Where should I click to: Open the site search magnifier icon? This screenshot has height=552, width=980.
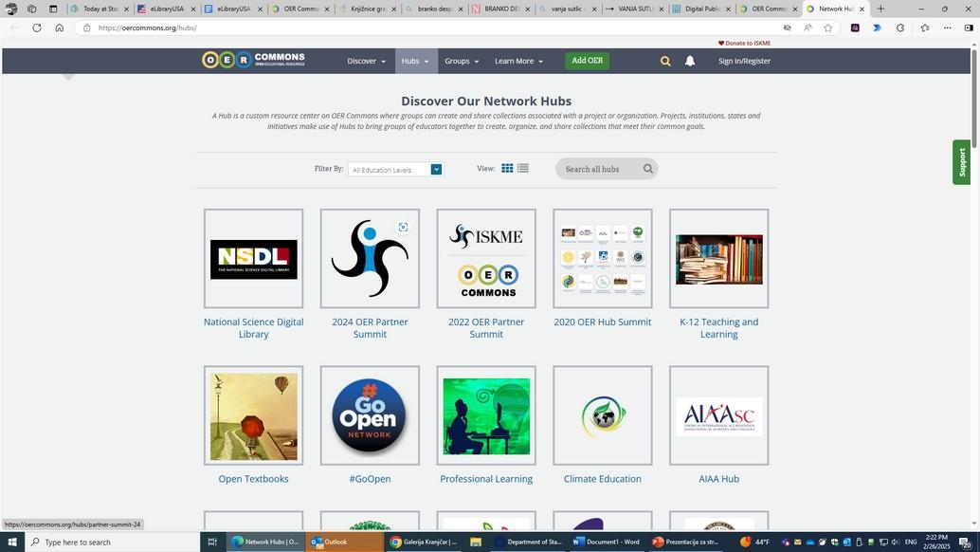click(665, 61)
